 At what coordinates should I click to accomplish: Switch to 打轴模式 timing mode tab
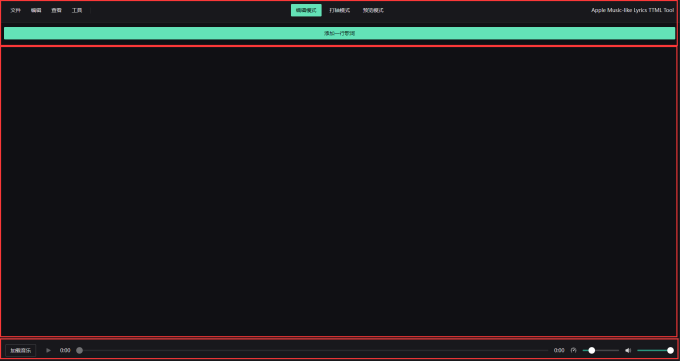tap(340, 10)
